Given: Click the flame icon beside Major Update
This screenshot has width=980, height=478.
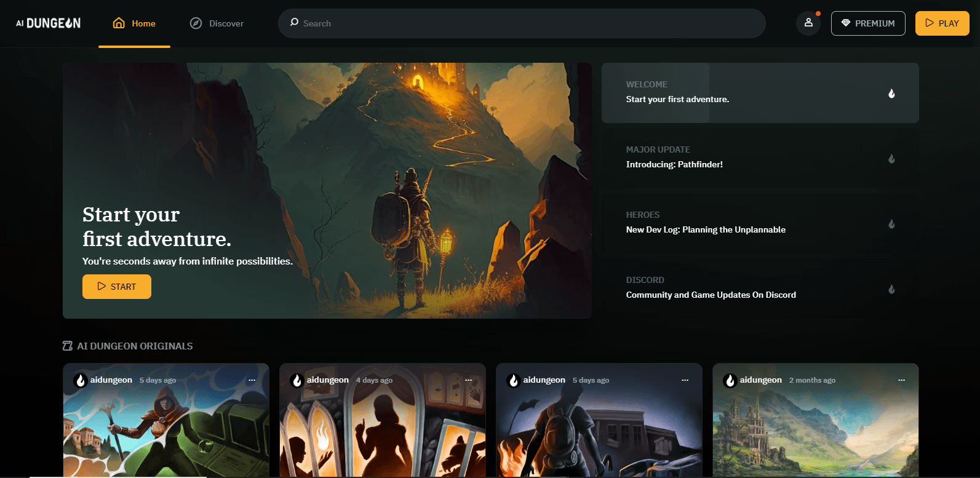Looking at the screenshot, I should tap(891, 159).
